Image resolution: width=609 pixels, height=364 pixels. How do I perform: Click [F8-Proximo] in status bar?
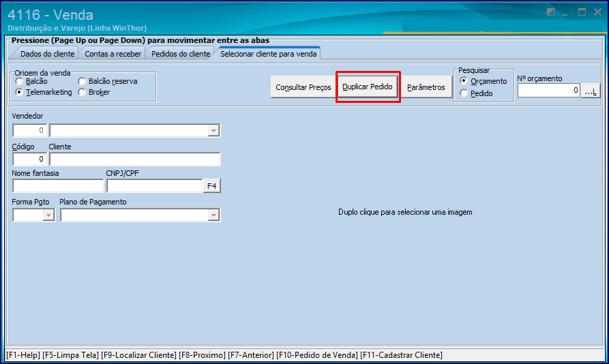pos(202,355)
